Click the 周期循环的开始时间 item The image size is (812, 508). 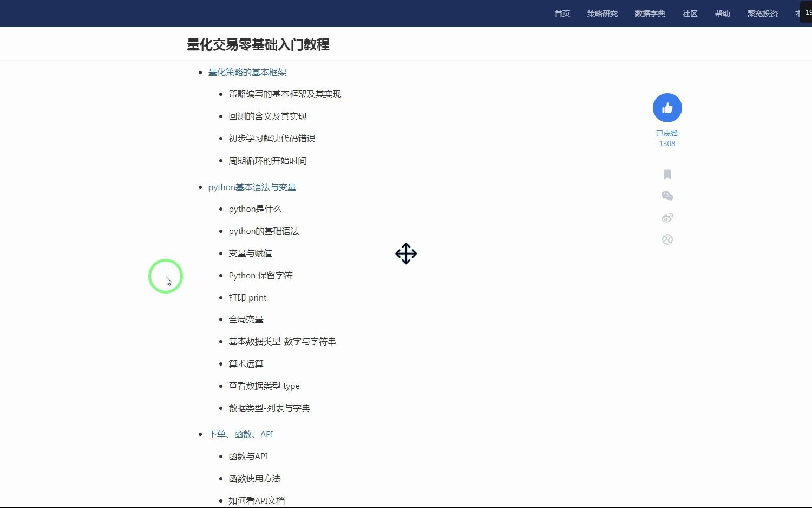point(267,160)
